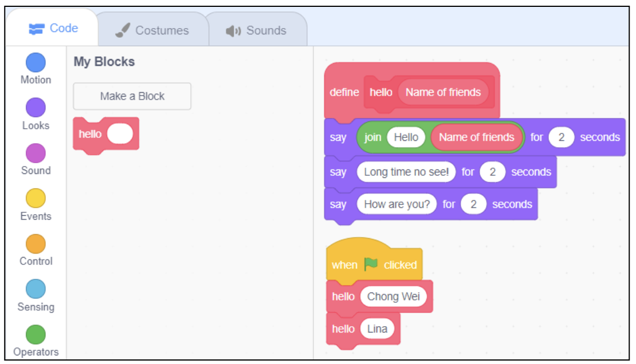Select the Looks category circle

click(x=36, y=108)
